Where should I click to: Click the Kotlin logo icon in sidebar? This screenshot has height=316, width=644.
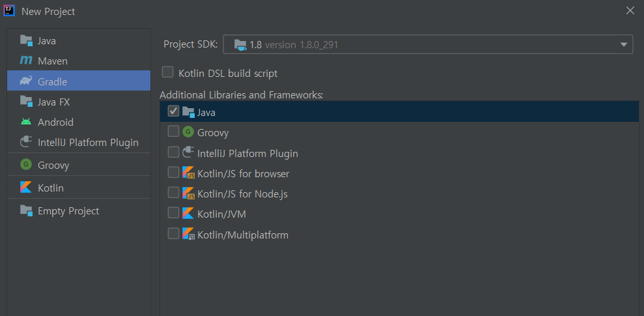26,188
